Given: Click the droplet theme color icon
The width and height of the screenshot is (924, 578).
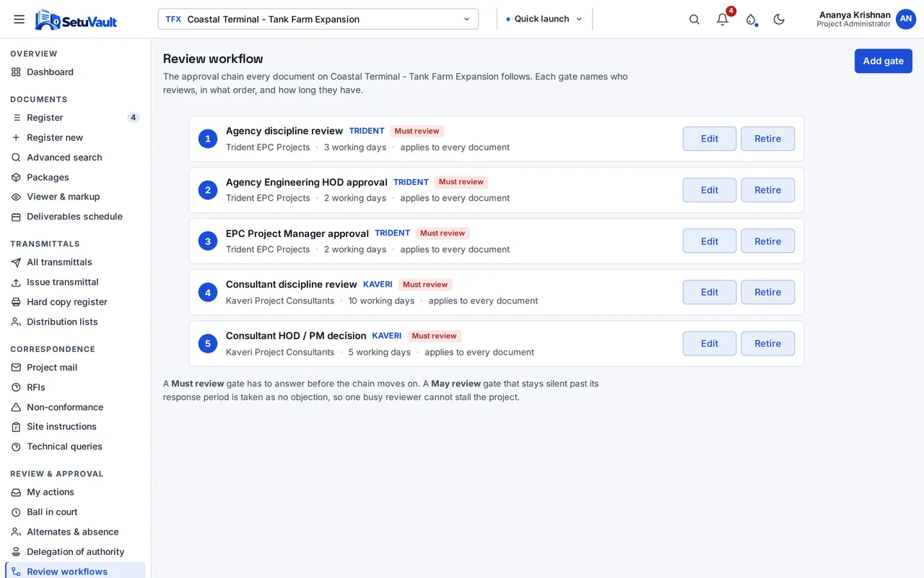Looking at the screenshot, I should [x=751, y=20].
